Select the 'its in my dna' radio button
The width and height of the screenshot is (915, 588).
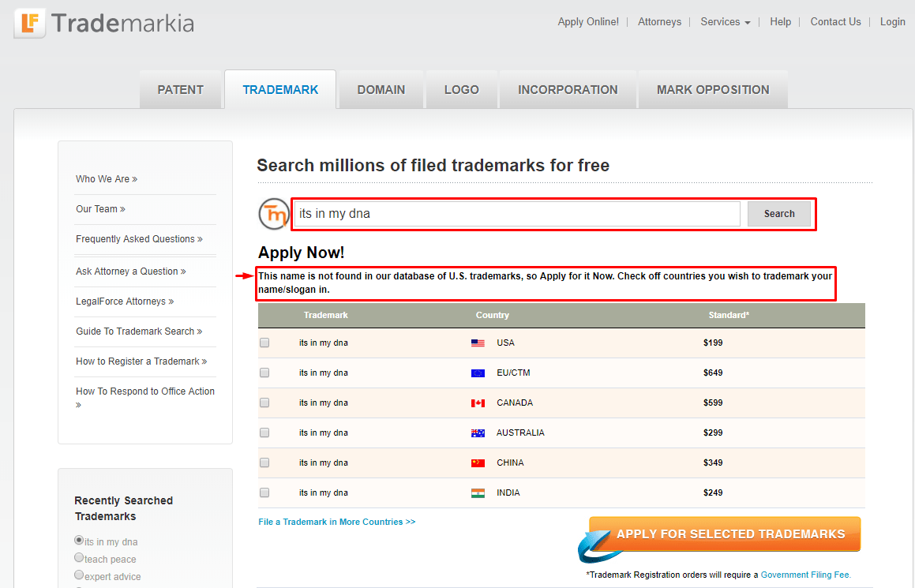(79, 540)
